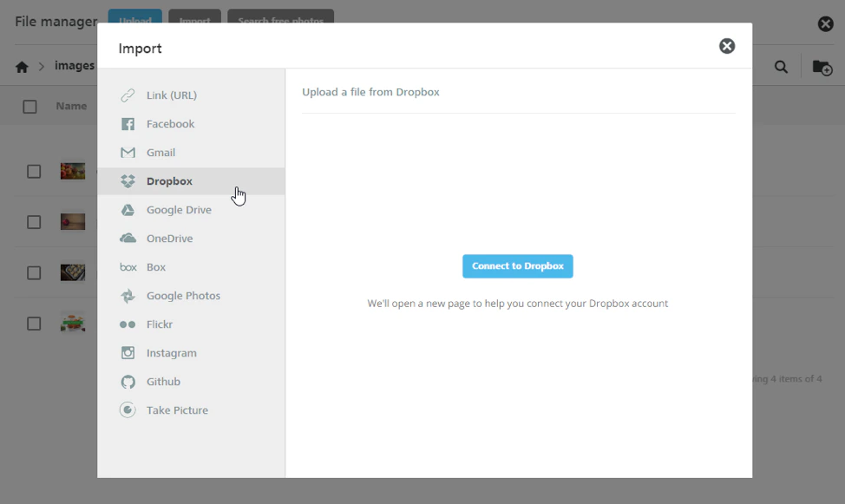
Task: Choose Instagram import source
Action: (x=191, y=353)
